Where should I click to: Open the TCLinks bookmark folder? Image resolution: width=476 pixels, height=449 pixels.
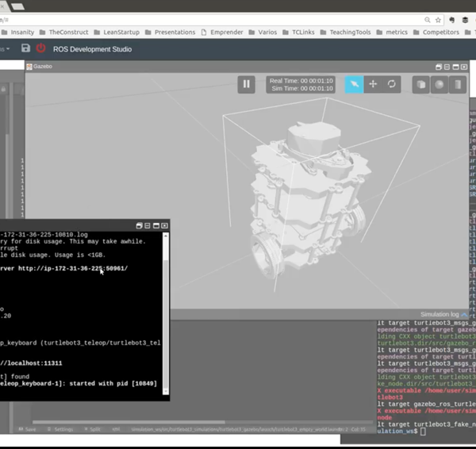298,33
